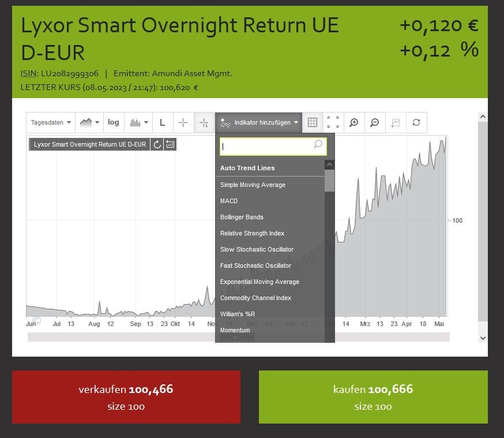Click the save chart image icon
504x438 pixels.
pyautogui.click(x=396, y=122)
